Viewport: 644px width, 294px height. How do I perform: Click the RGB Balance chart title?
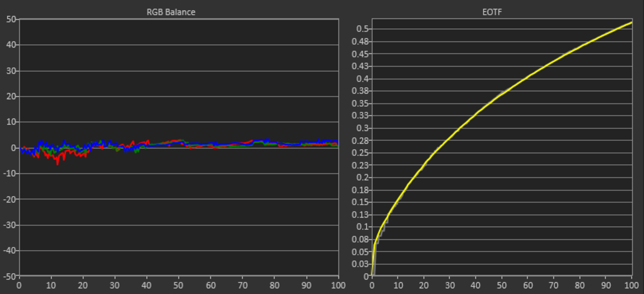tap(171, 12)
